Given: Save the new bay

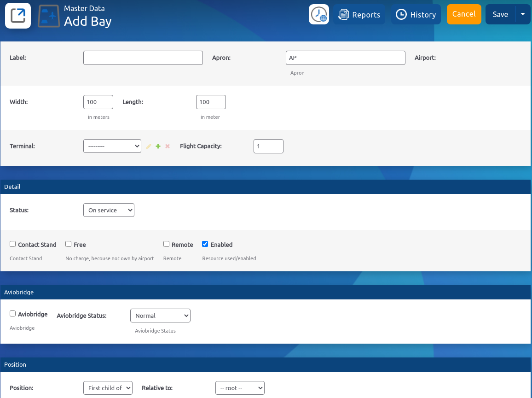Looking at the screenshot, I should 500,14.
